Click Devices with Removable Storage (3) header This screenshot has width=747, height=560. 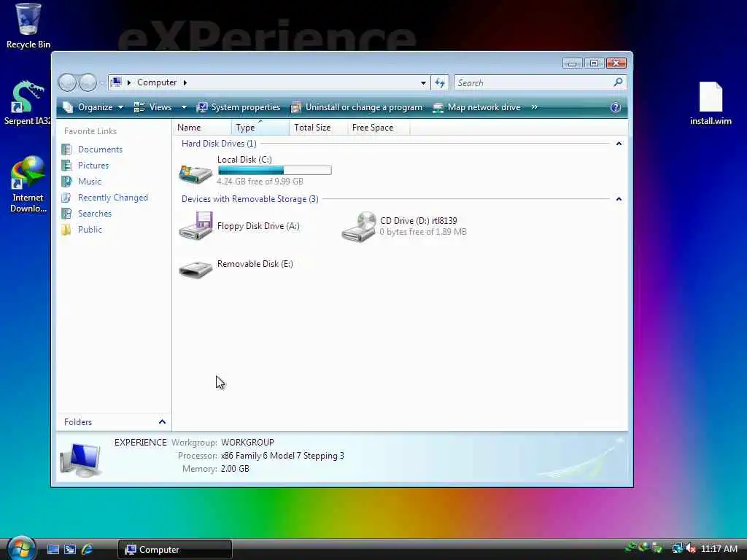click(250, 199)
